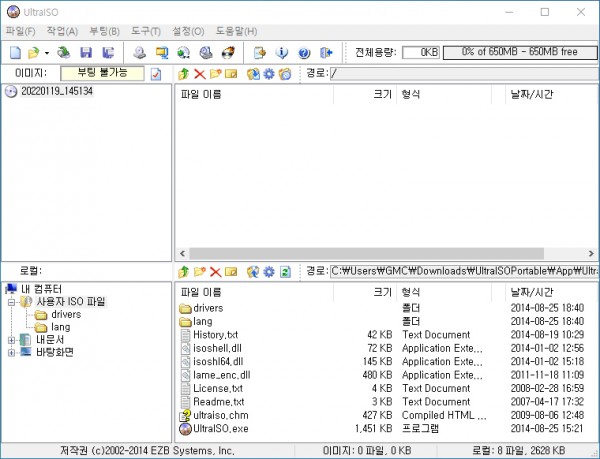Select the isoshell.dll file row
The height and width of the screenshot is (459, 600).
pos(387,348)
